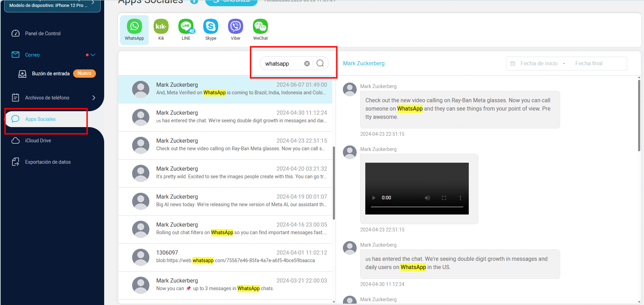
Task: Open the WhatsApp social app tab
Action: pos(134,30)
